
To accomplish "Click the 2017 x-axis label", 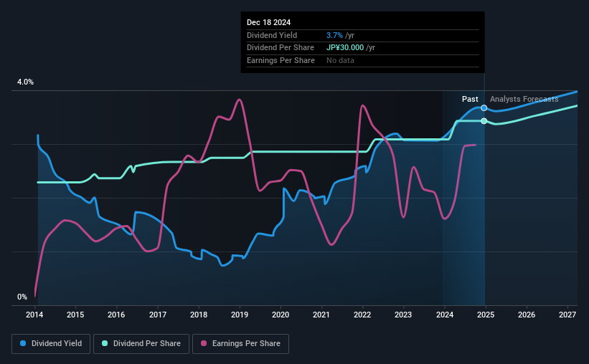I will 157,315.
